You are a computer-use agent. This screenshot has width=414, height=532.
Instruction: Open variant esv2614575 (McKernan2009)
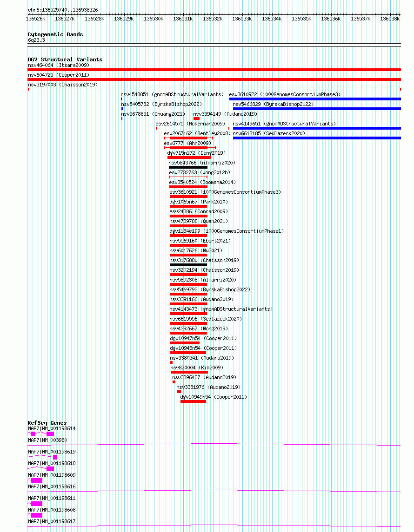coord(191,124)
